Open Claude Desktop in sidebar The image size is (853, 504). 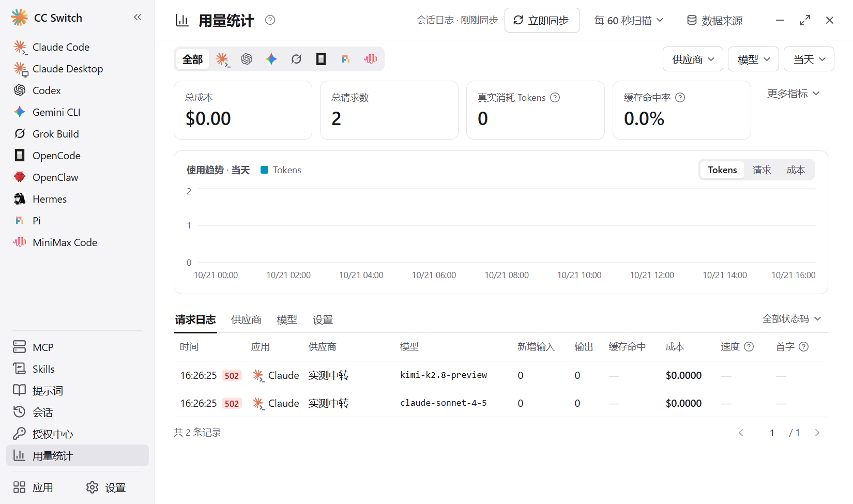78,69
